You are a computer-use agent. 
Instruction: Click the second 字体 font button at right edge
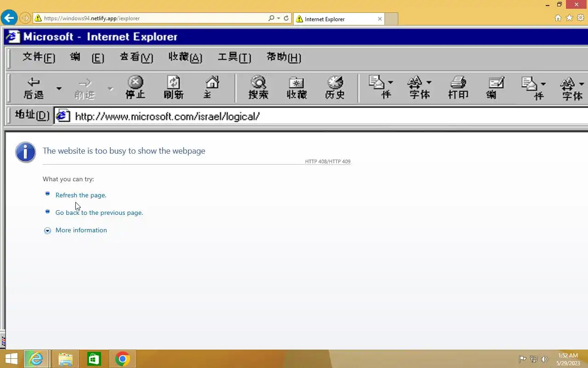572,88
